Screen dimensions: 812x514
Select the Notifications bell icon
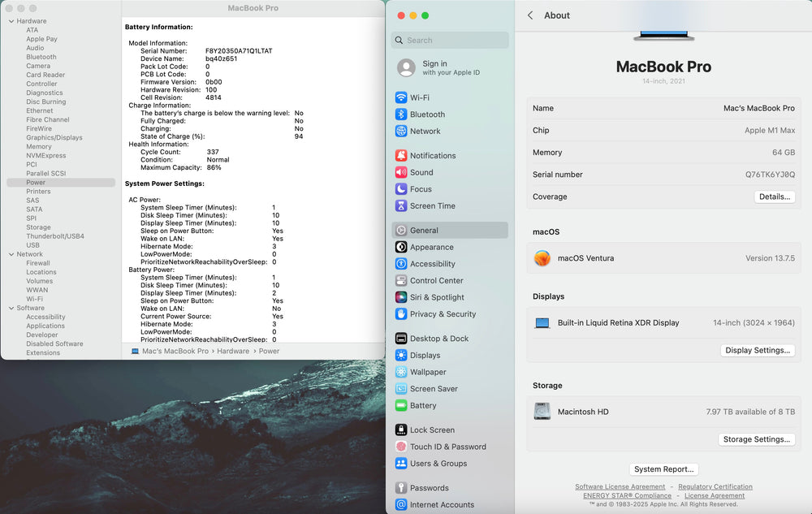401,156
